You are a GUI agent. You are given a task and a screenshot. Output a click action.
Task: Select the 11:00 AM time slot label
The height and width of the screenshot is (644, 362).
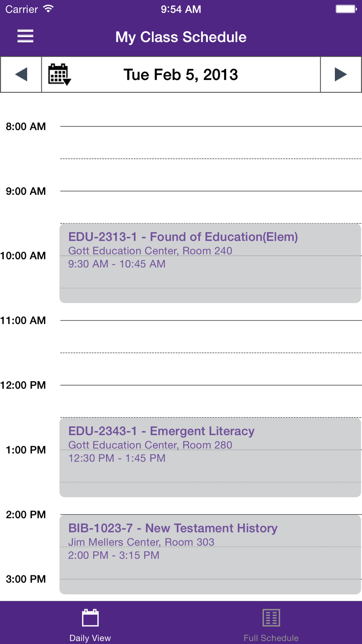23,321
